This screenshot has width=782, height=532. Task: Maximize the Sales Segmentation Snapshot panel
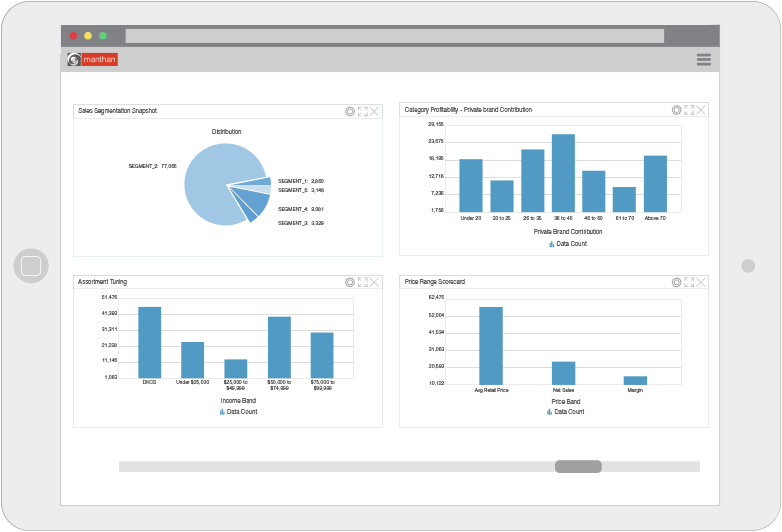tap(363, 111)
